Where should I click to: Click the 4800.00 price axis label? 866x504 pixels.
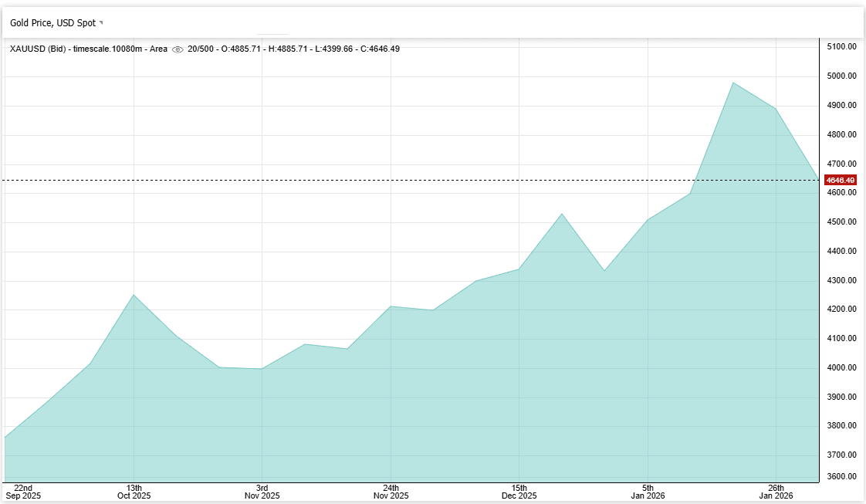[842, 134]
